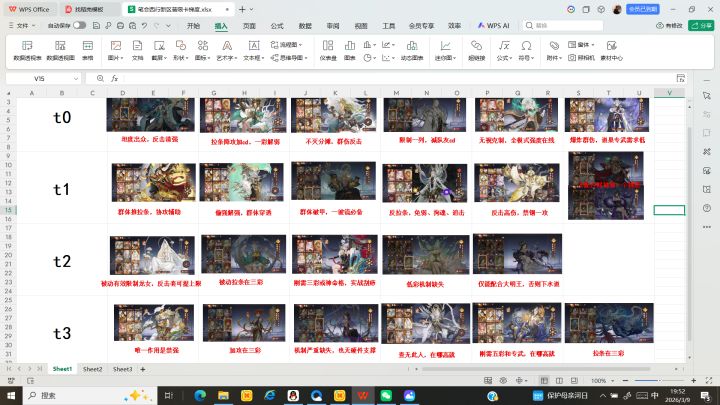Expand the flowchart (流程图) dropdown

pyautogui.click(x=287, y=45)
